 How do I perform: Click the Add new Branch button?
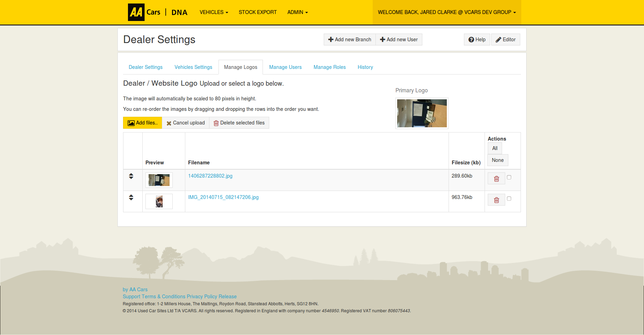(349, 39)
